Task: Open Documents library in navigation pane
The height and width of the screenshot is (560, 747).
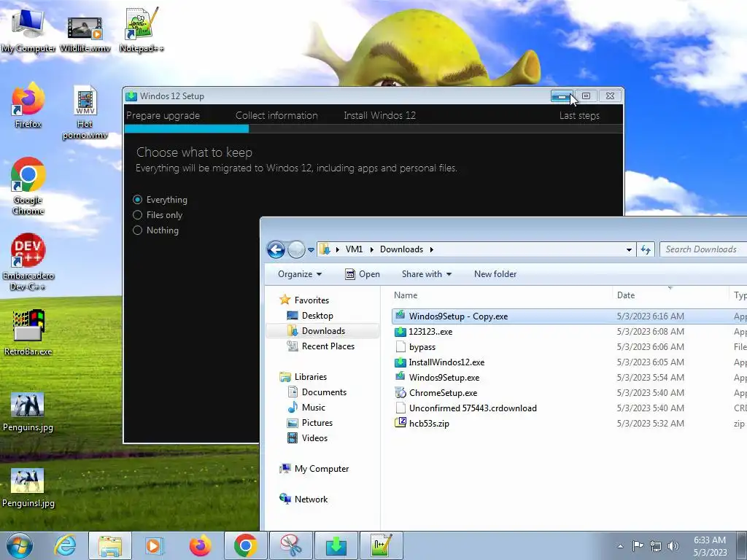Action: pyautogui.click(x=317, y=392)
